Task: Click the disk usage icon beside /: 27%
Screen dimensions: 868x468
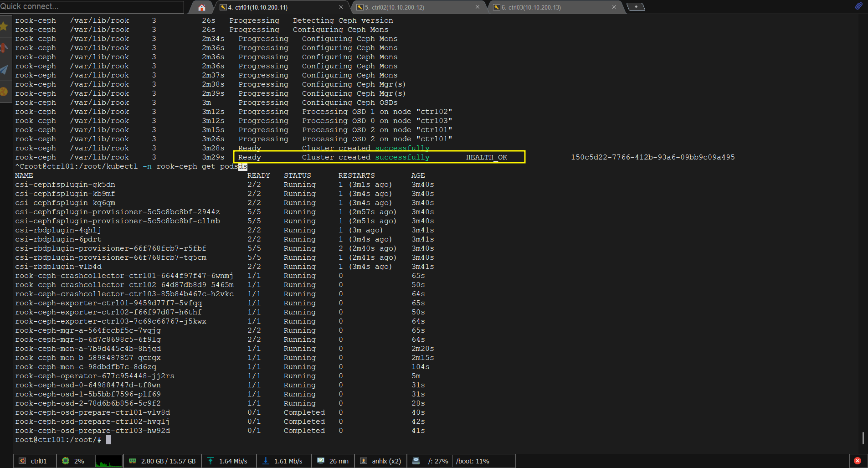Action: (416, 461)
